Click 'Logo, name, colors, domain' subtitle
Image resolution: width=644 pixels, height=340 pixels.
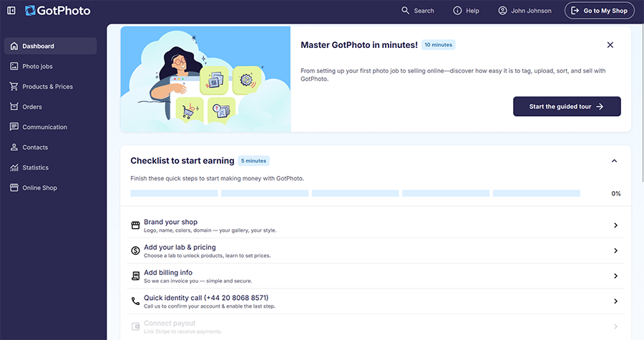tap(210, 230)
